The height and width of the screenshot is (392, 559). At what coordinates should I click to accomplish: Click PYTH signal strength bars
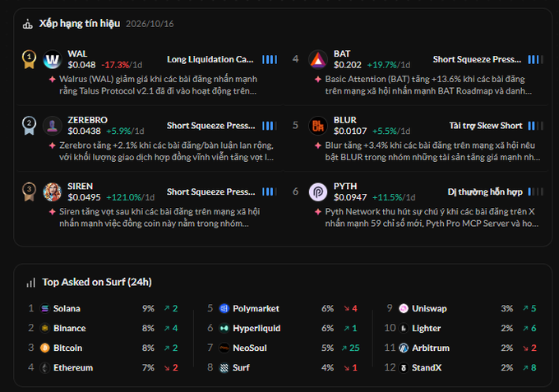click(535, 192)
